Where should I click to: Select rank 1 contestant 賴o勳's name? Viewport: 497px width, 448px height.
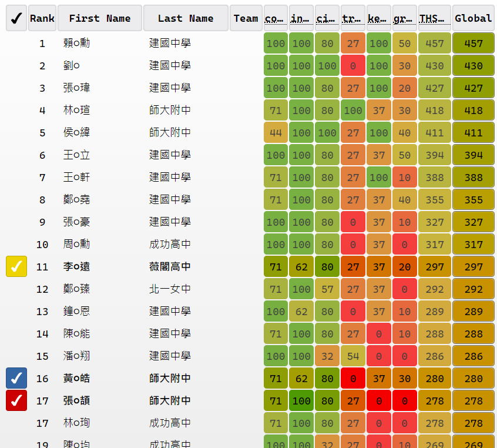(x=77, y=43)
